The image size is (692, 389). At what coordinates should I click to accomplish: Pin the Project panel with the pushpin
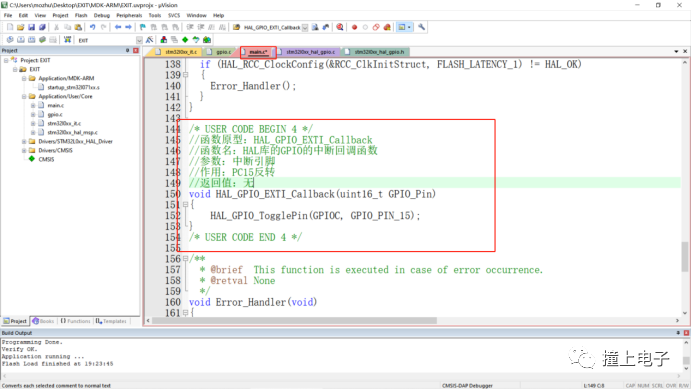128,50
